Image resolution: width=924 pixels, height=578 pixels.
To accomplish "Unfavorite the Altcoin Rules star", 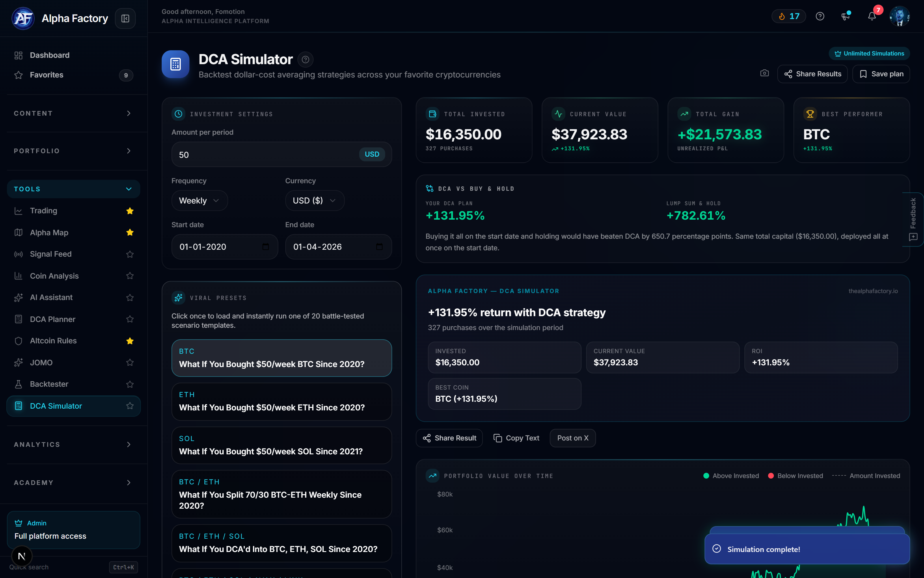I will [x=130, y=341].
